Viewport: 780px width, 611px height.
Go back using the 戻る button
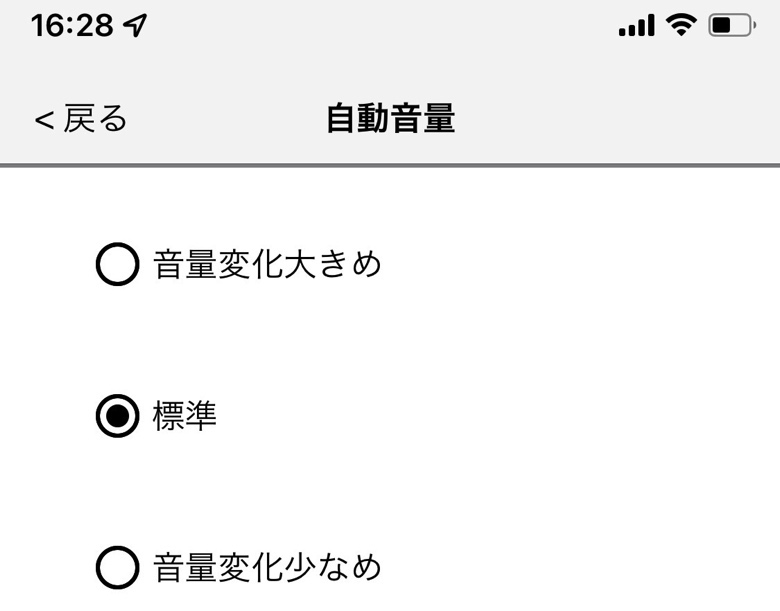click(82, 120)
